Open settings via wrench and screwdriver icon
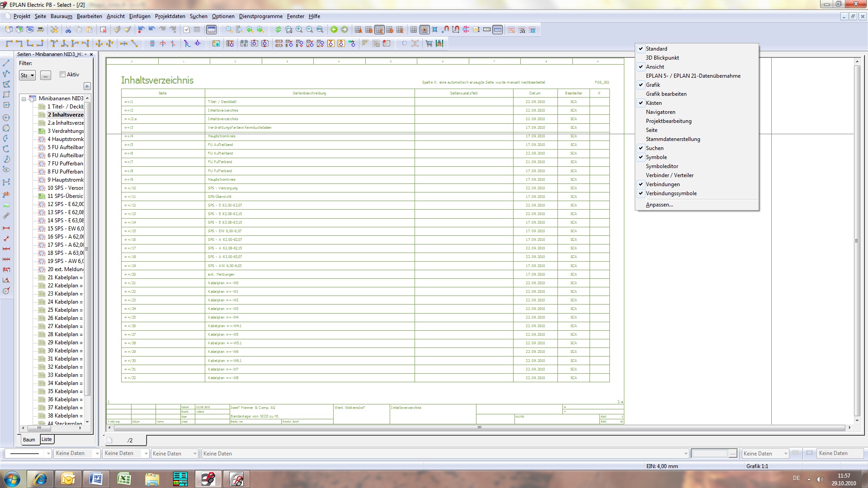The height and width of the screenshot is (488, 868). click(54, 30)
